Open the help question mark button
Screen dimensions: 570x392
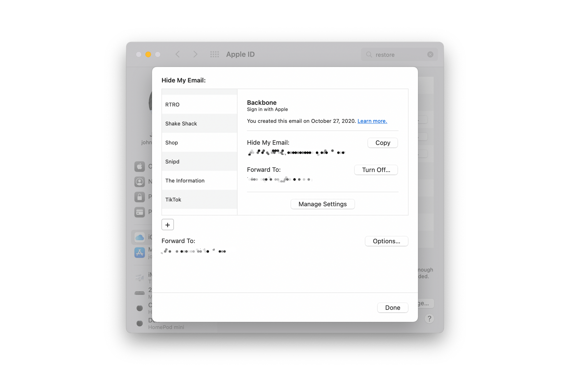pos(429,318)
